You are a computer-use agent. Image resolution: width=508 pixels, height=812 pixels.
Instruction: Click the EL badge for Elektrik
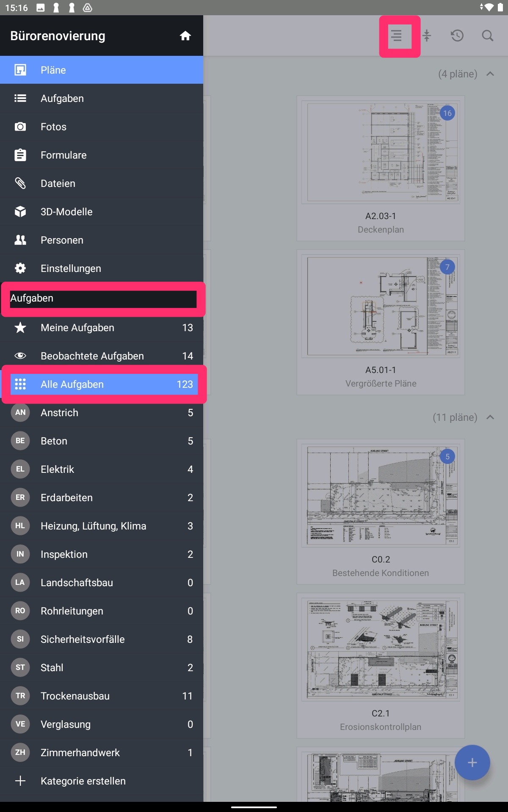click(20, 469)
